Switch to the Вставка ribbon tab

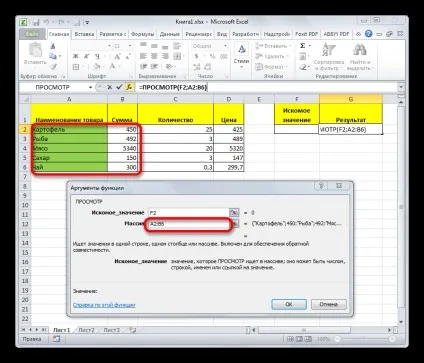84,34
